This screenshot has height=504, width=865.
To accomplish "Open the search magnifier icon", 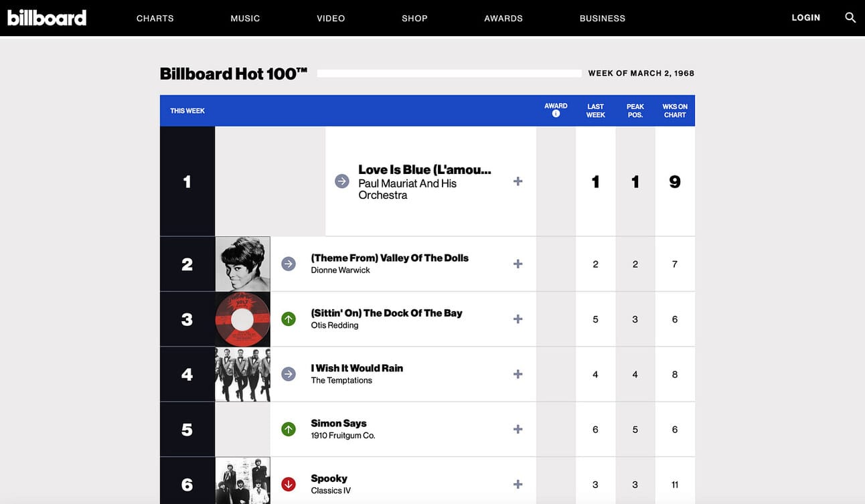I will coord(850,18).
